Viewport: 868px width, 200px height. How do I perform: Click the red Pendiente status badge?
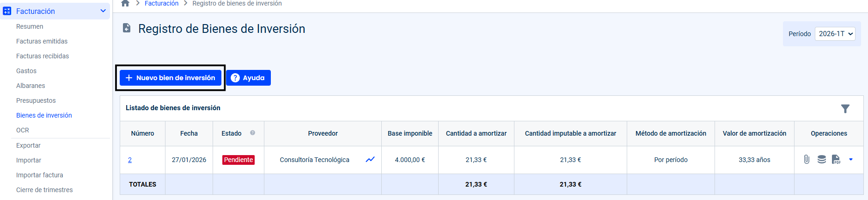(x=238, y=160)
